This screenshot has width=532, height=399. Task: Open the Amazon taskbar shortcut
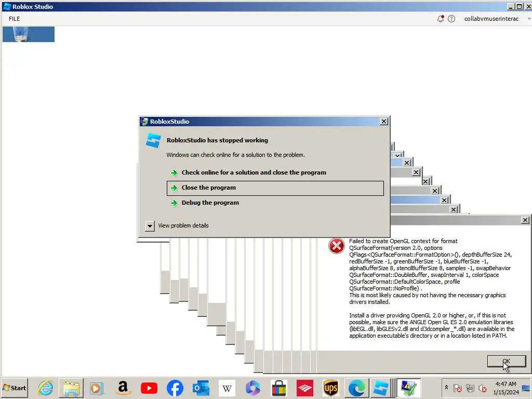click(123, 388)
